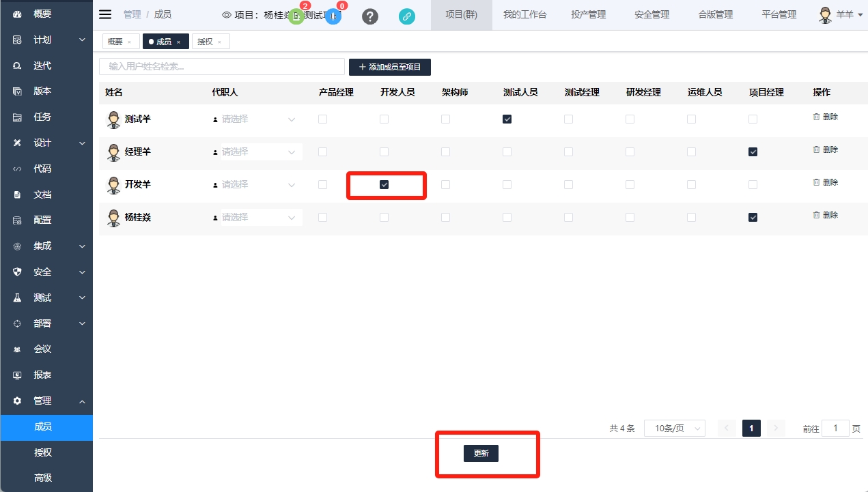Uncheck 测试人员 for 测试羊
This screenshot has height=492, width=868.
click(x=507, y=119)
